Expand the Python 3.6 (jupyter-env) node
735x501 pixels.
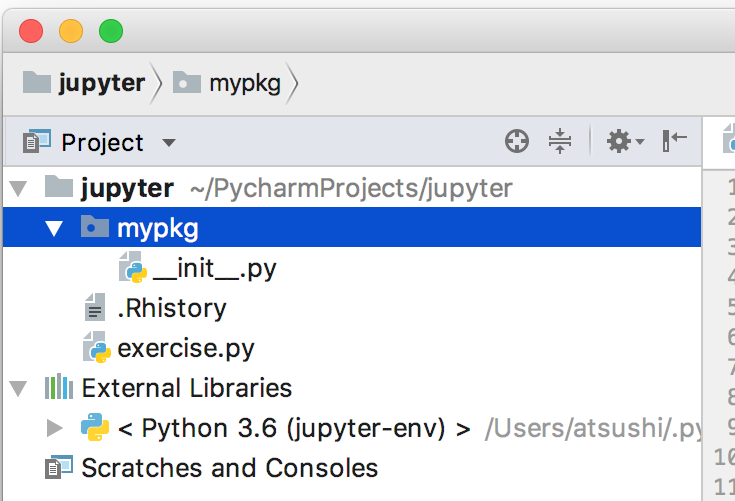54,429
